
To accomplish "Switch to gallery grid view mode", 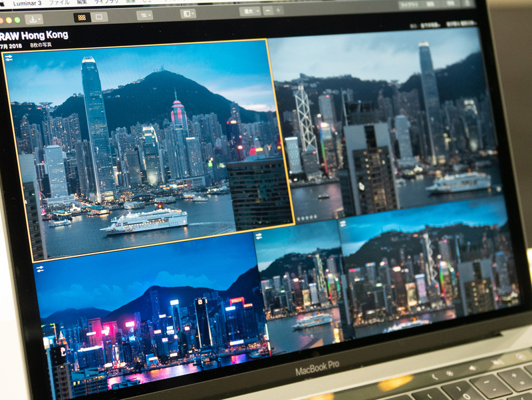I will [x=82, y=18].
